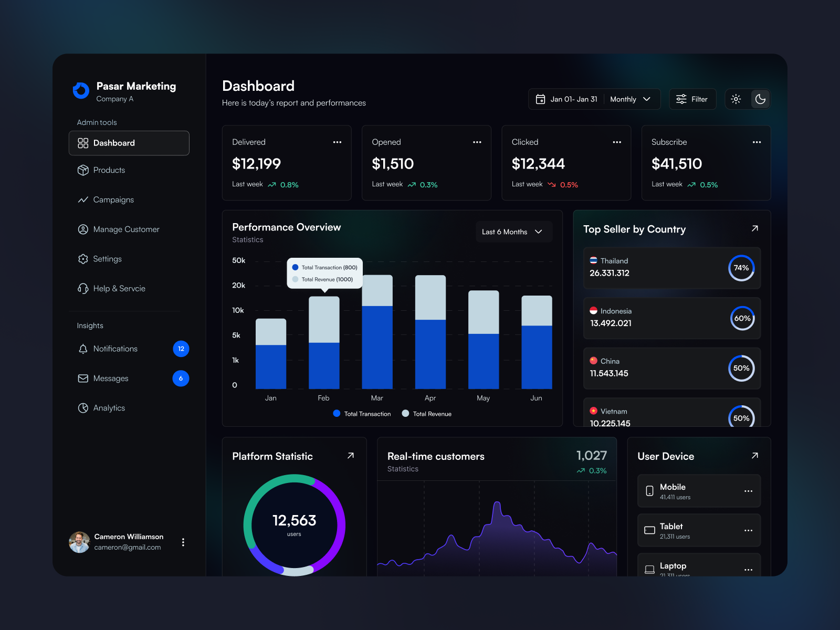
Task: Open the calendar icon next to date range
Action: tap(541, 99)
